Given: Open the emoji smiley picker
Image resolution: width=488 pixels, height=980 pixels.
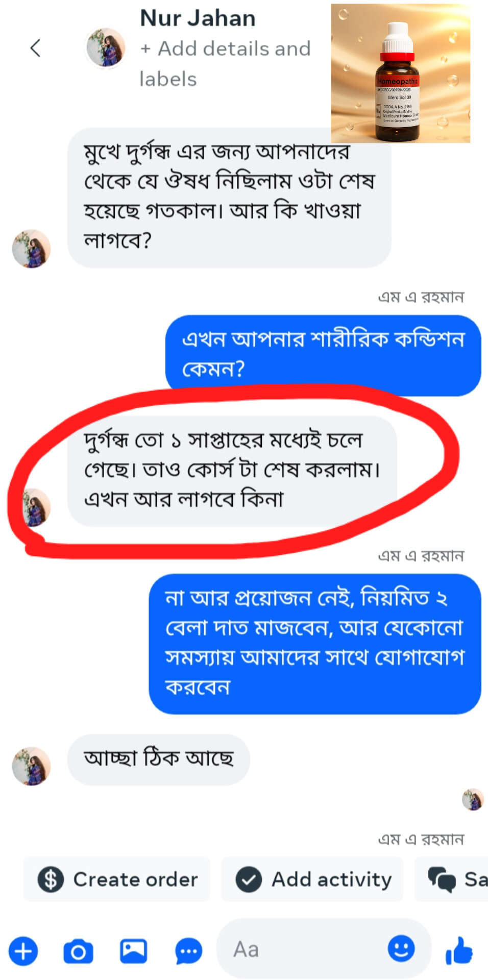Looking at the screenshot, I should (x=401, y=949).
